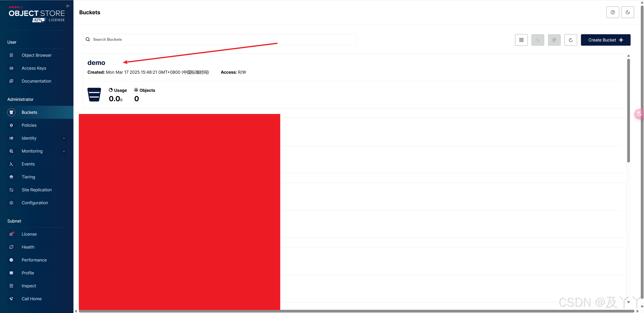Viewport: 644px width, 313px height.
Task: Click the greyed-out replication icon button
Action: pyautogui.click(x=554, y=40)
